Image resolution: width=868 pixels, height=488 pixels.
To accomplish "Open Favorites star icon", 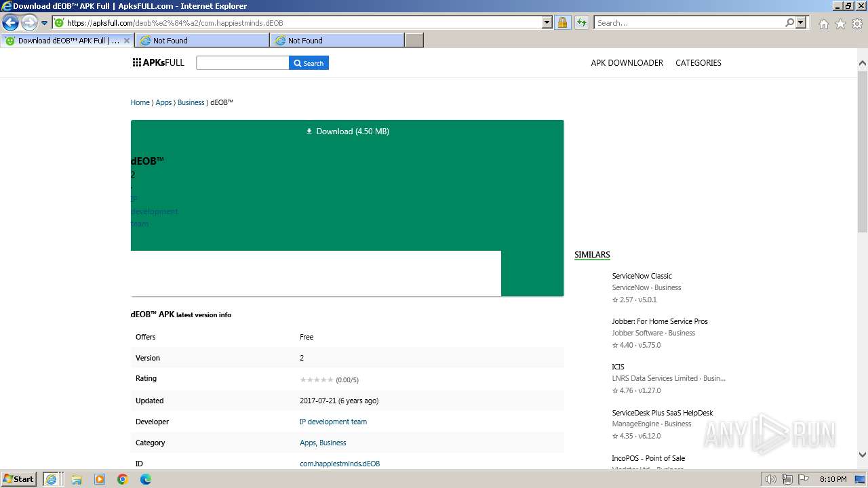I will (x=840, y=24).
